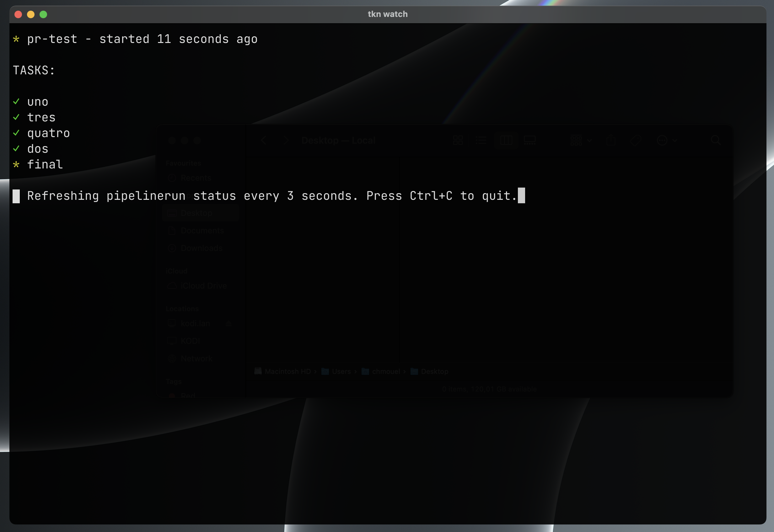Select Finder's column view button
The image size is (774, 532).
[x=506, y=140]
